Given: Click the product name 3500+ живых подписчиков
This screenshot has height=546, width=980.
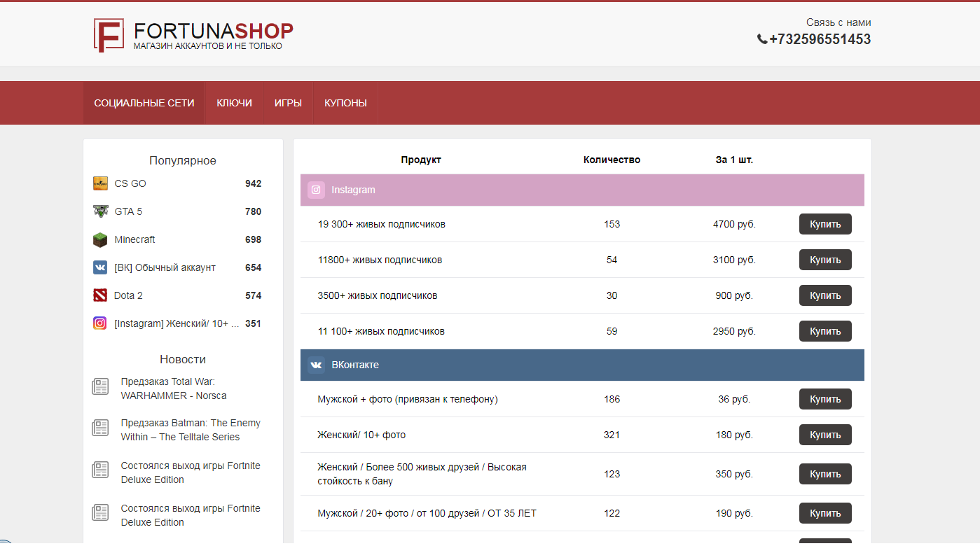Looking at the screenshot, I should pos(378,295).
